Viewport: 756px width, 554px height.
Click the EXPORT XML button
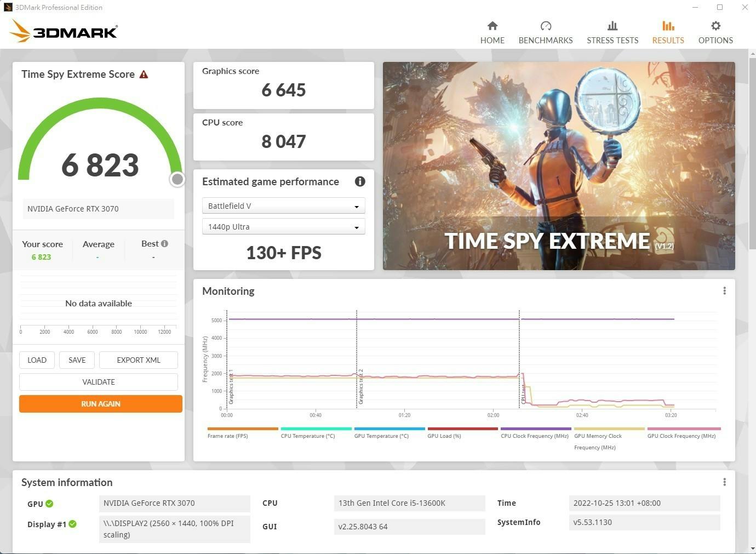(x=139, y=360)
